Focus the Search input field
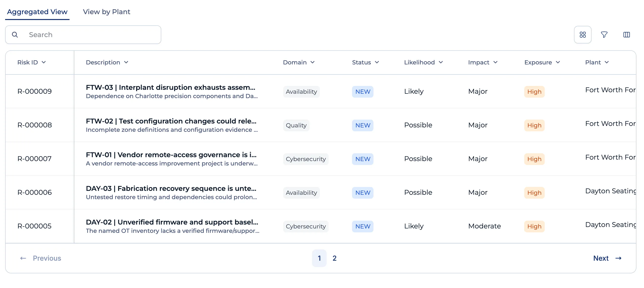Screen dimensions: 644x288 [x=83, y=34]
